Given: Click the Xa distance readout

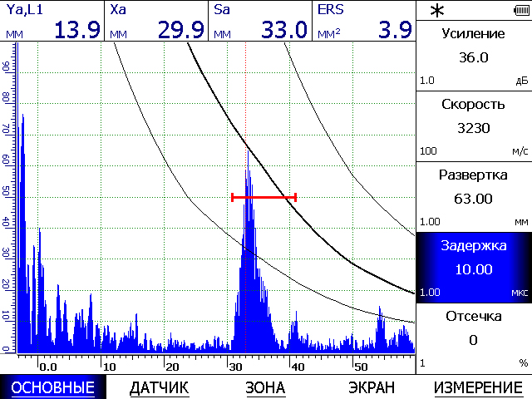Looking at the screenshot, I should pyautogui.click(x=156, y=21).
